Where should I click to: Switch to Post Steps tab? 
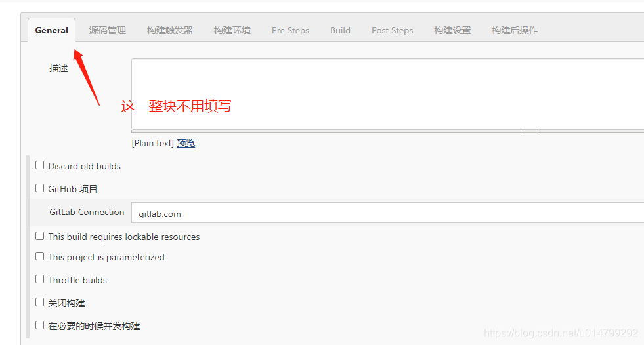click(392, 30)
